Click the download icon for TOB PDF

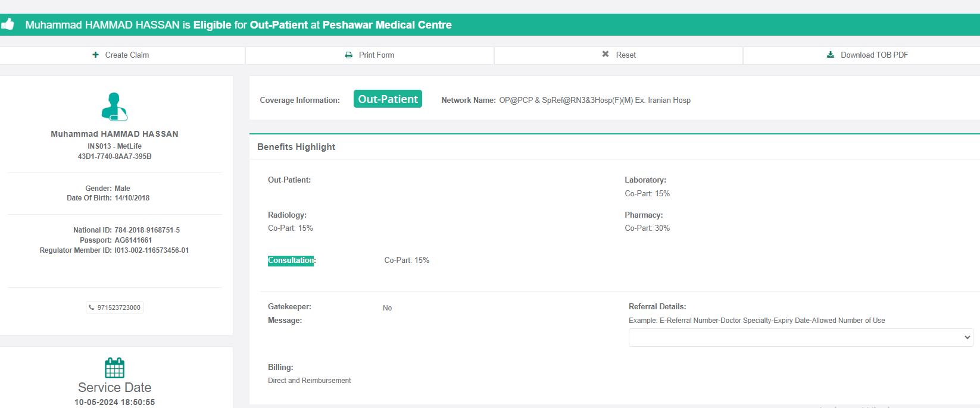tap(831, 55)
